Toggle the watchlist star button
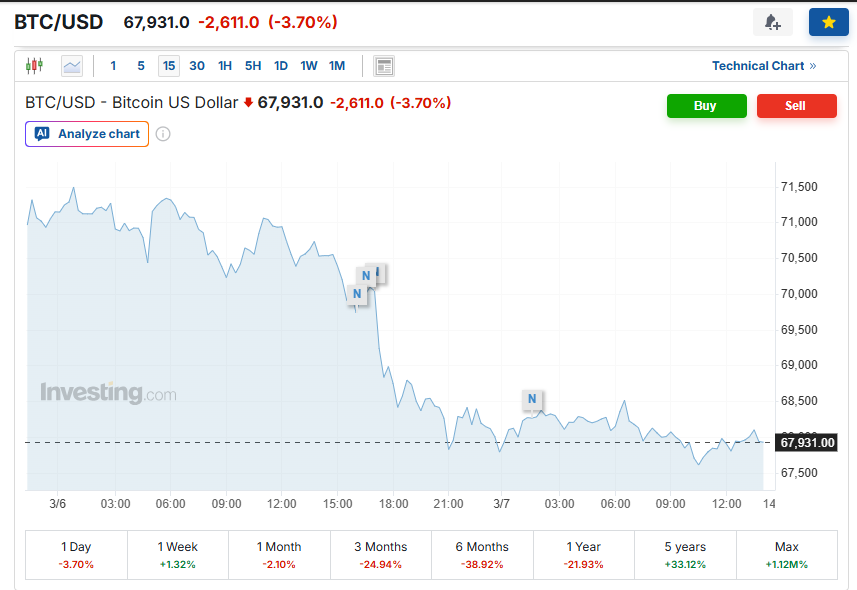Screen dimensions: 857x590 (828, 22)
